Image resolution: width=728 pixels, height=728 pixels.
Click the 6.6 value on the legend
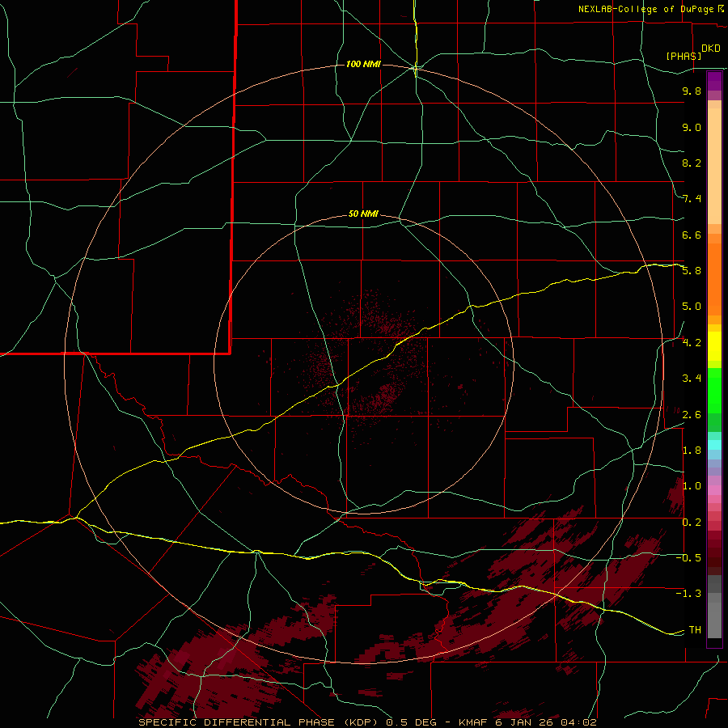click(x=692, y=235)
